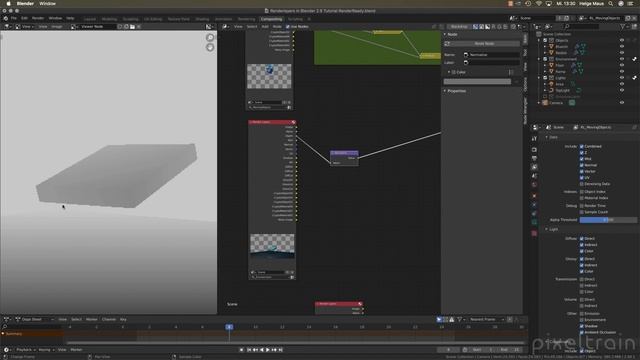The width and height of the screenshot is (640, 360).
Task: Open macOS Spotlight search
Action: [611, 3]
